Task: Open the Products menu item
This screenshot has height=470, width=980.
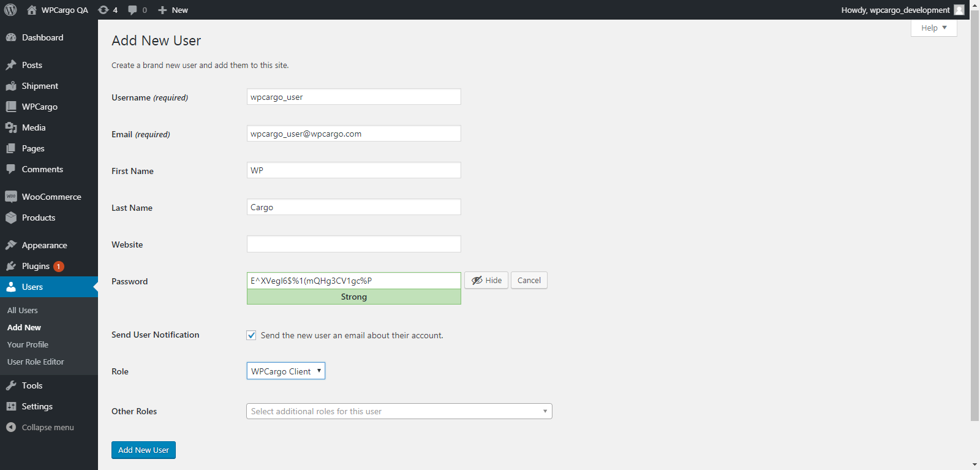Action: pyautogui.click(x=49, y=218)
